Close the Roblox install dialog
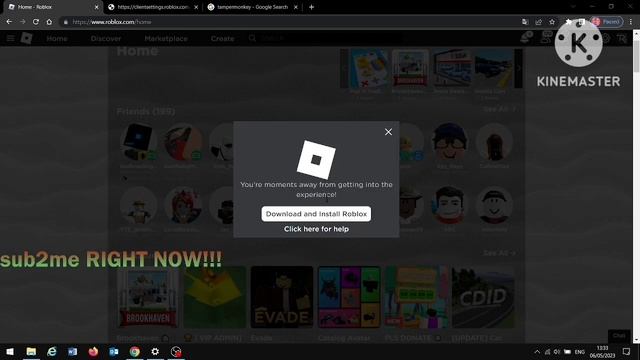The height and width of the screenshot is (360, 640). (x=388, y=132)
